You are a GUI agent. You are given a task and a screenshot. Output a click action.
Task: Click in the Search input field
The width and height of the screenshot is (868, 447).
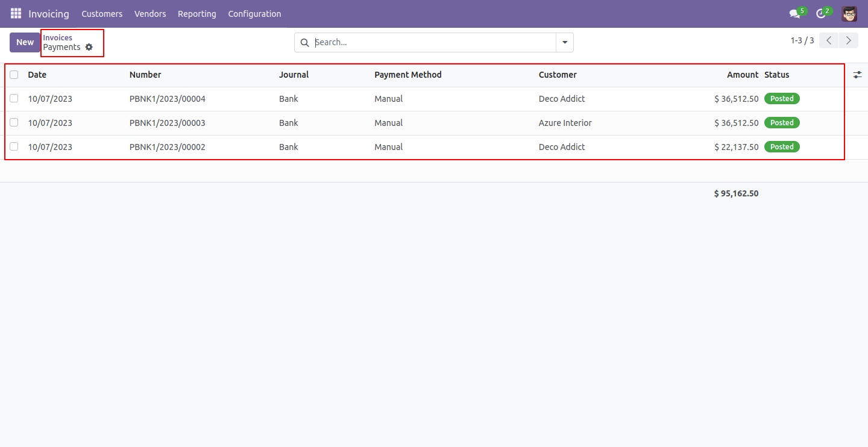[433, 43]
